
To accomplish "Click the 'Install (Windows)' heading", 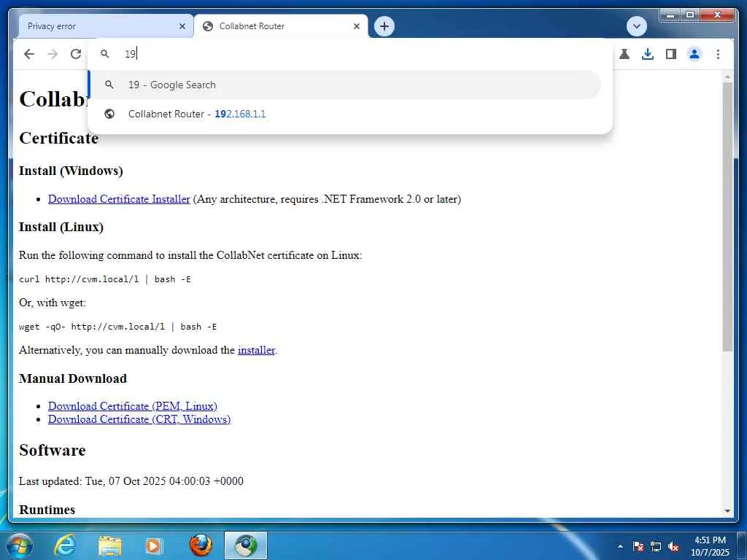I will (71, 171).
